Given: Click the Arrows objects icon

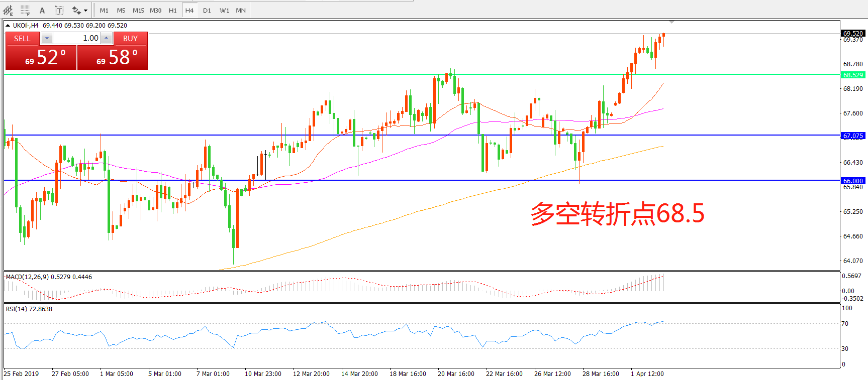Looking at the screenshot, I should 76,10.
